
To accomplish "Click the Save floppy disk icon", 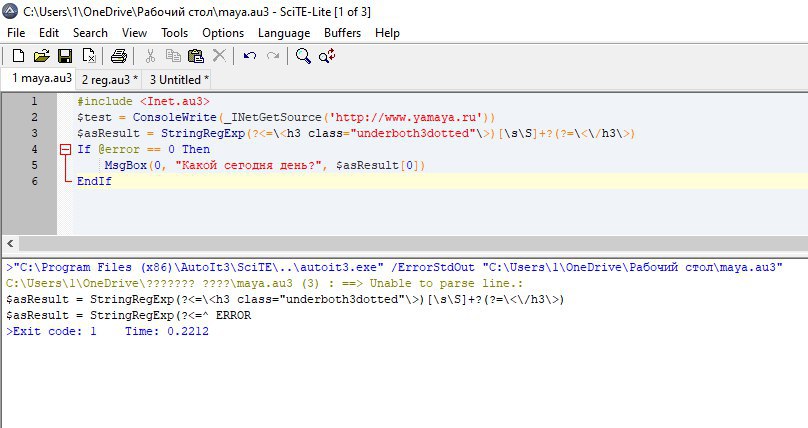I will coord(65,56).
